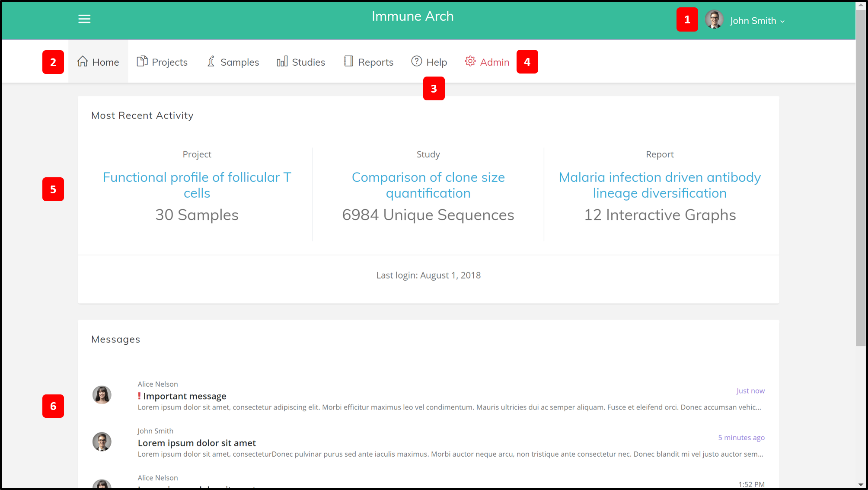The width and height of the screenshot is (868, 490).
Task: Click the 'Just now' timestamp
Action: pos(750,391)
